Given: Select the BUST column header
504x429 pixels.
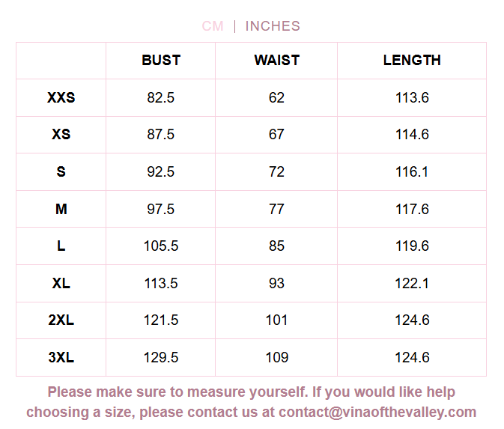Looking at the screenshot, I should tap(161, 61).
